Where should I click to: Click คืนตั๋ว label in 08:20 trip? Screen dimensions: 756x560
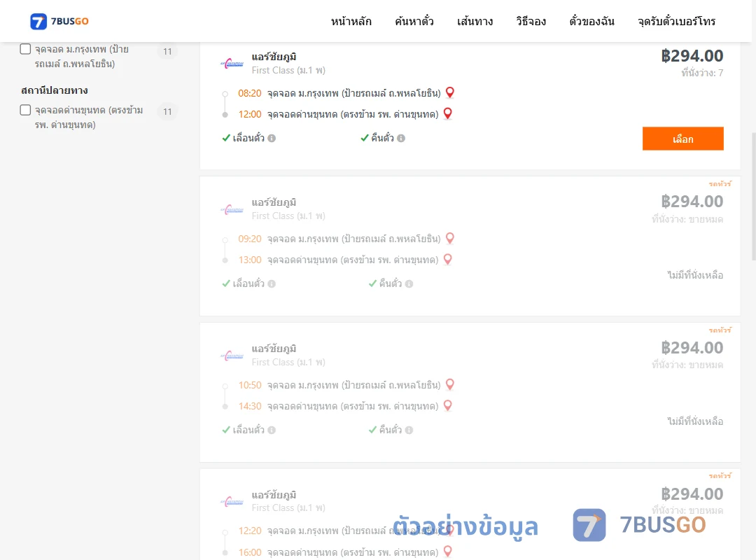click(382, 138)
